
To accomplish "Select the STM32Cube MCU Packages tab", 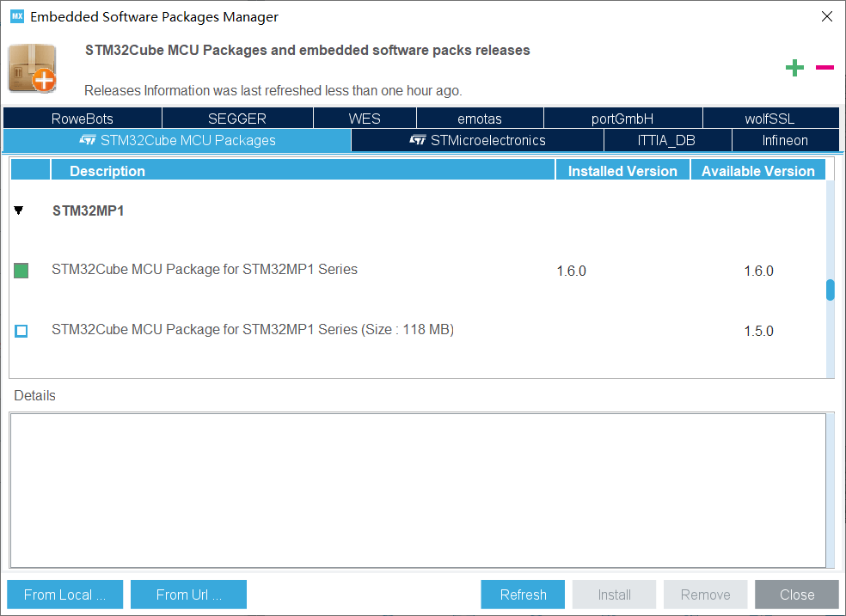I will coord(177,140).
